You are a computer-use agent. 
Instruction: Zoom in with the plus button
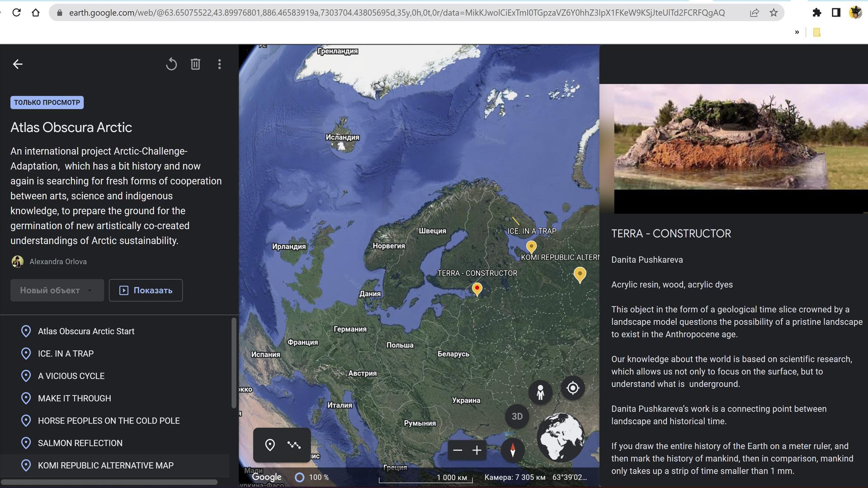click(477, 450)
